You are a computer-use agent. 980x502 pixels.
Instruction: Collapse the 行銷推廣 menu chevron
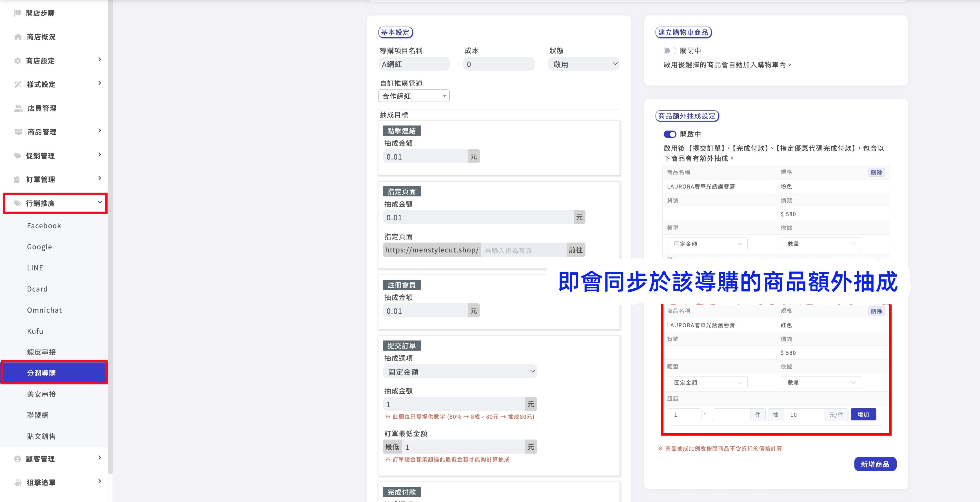click(100, 202)
